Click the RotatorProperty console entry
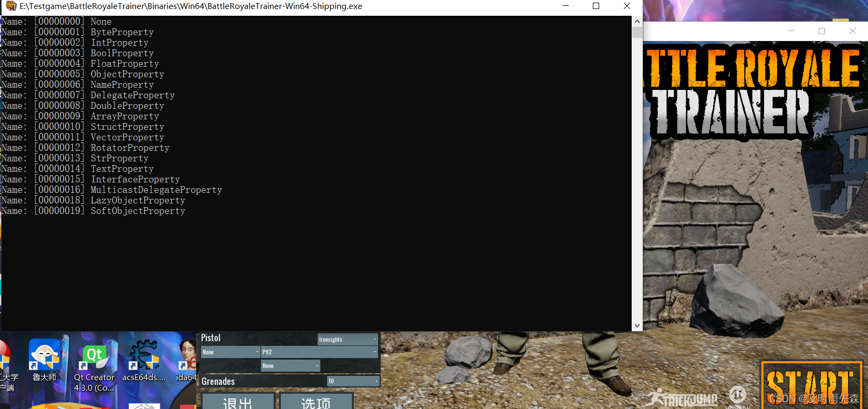This screenshot has width=868, height=409. [86, 148]
